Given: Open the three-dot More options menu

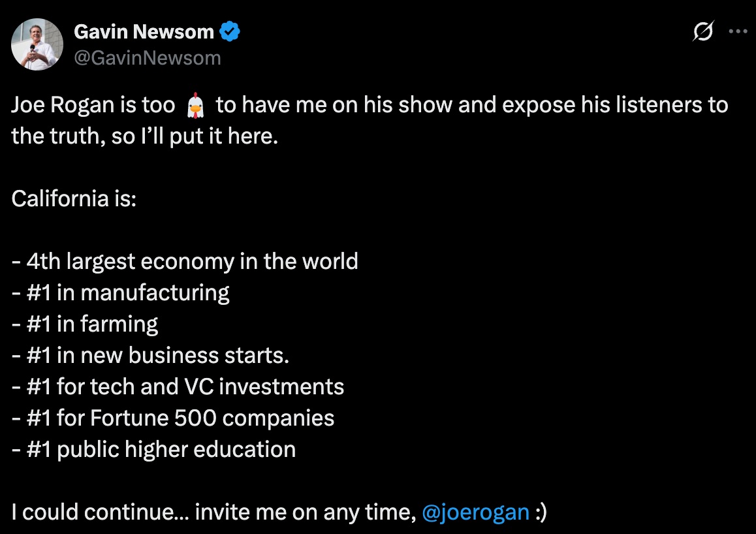Looking at the screenshot, I should 738,31.
